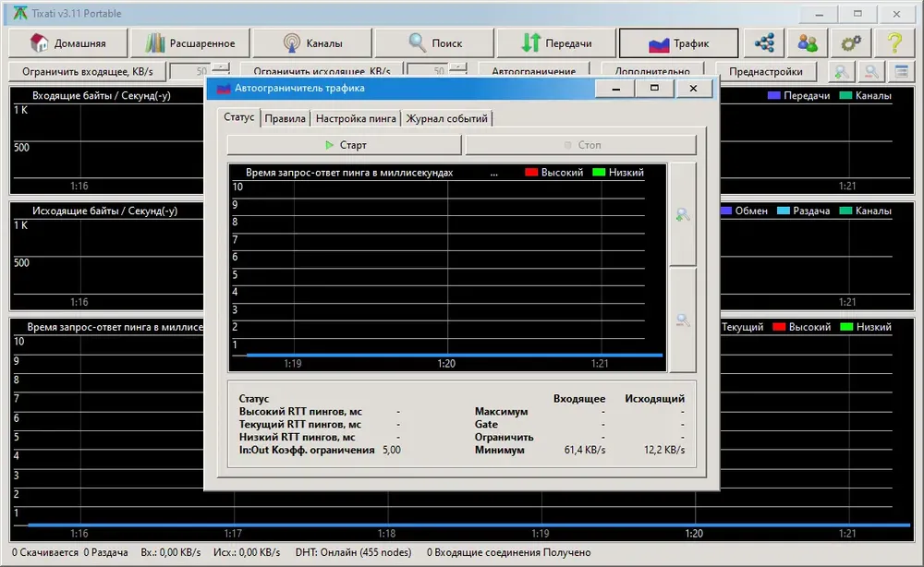
Task: Click the traffic view options list icon
Action: click(901, 72)
